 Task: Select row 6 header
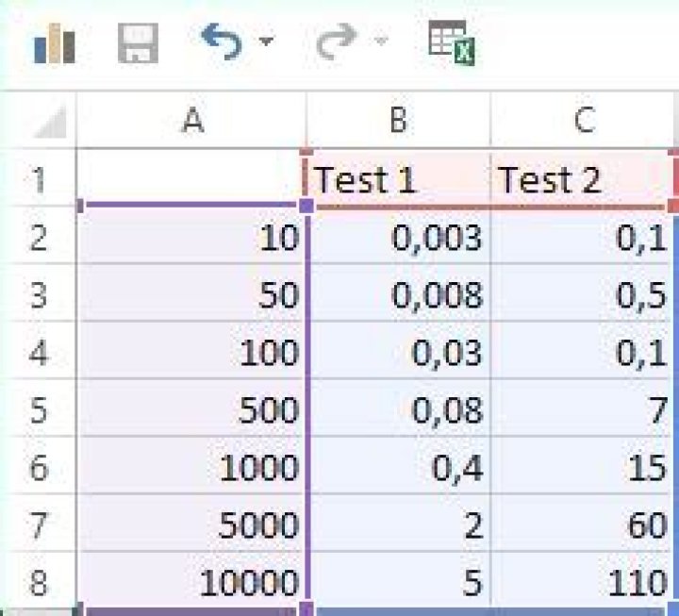pos(38,467)
